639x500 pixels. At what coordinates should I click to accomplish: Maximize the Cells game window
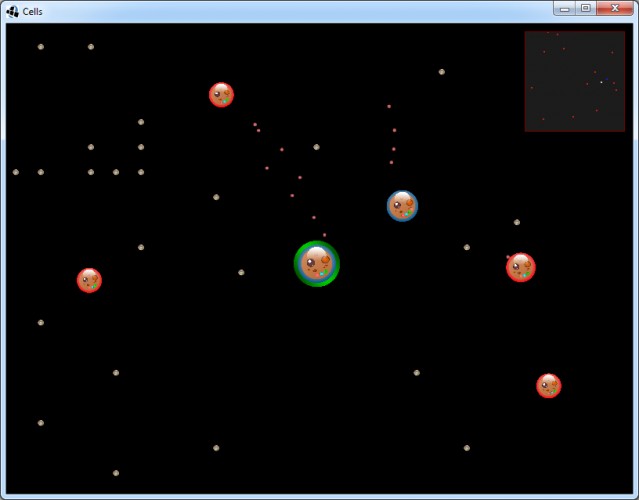[586, 9]
